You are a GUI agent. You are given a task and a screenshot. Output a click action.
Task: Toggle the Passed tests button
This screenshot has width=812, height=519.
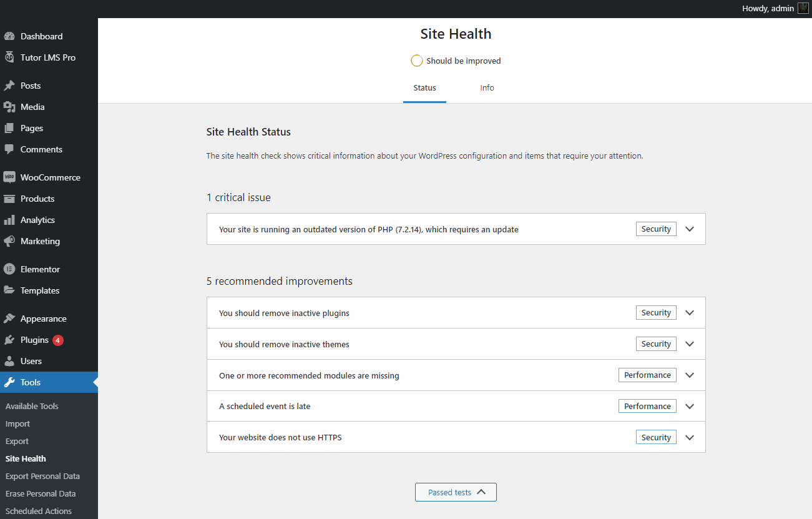(x=456, y=492)
